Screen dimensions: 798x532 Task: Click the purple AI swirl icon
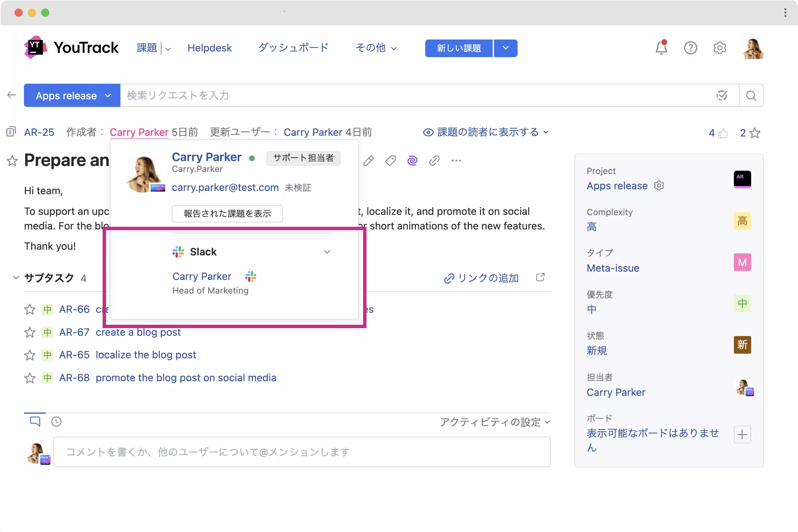coord(412,160)
